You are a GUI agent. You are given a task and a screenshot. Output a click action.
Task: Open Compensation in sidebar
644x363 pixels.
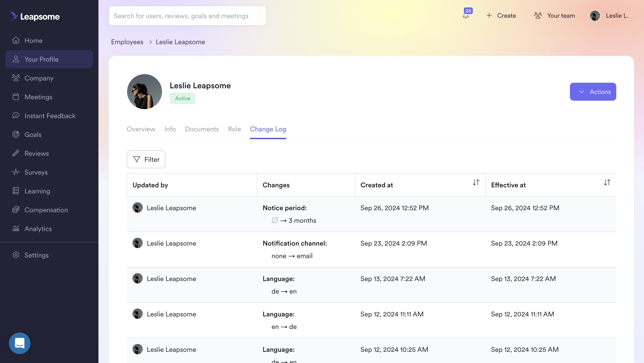pos(49,210)
